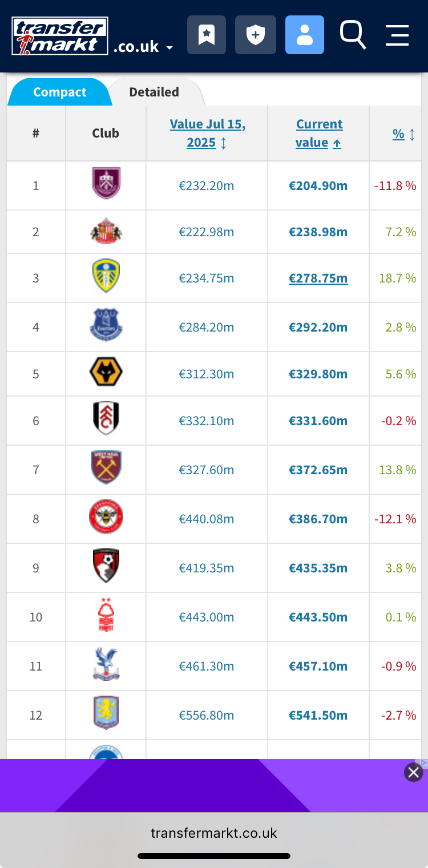Switch to the Compact tab
Viewport: 428px width, 868px height.
click(x=59, y=92)
